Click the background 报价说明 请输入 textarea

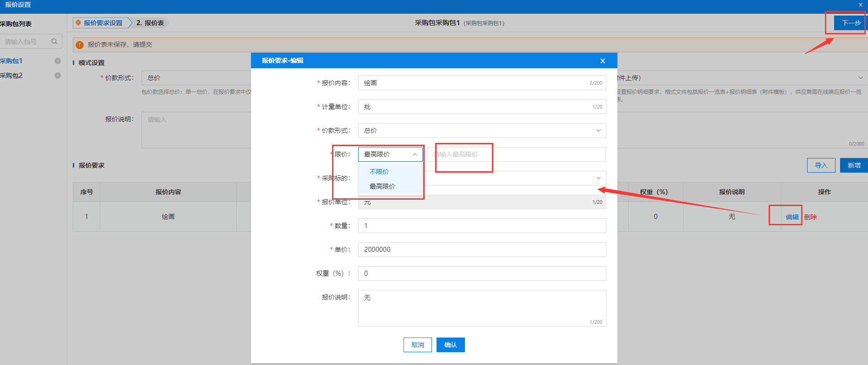196,130
